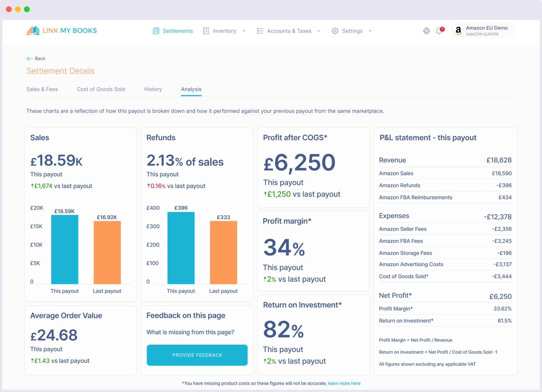Go back via the Back link text
The height and width of the screenshot is (392, 542).
pyautogui.click(x=40, y=59)
